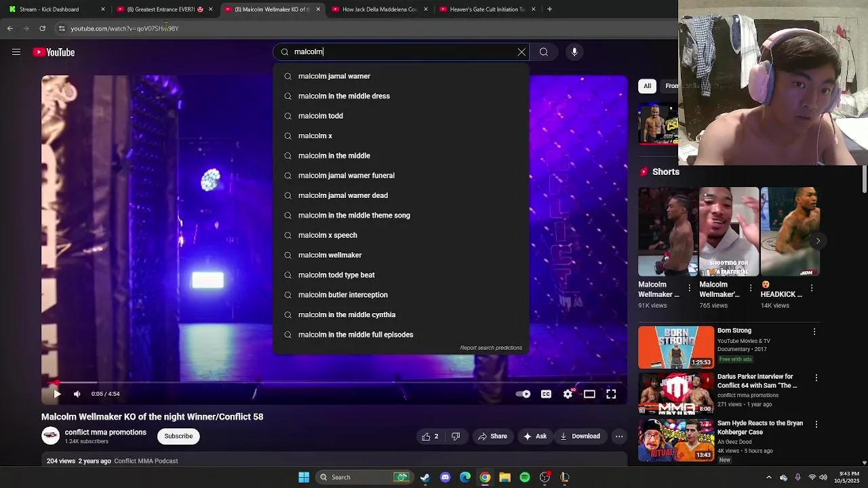Screen dimensions: 868x488
Task: Open options for Sam Hyde video
Action: point(816,424)
